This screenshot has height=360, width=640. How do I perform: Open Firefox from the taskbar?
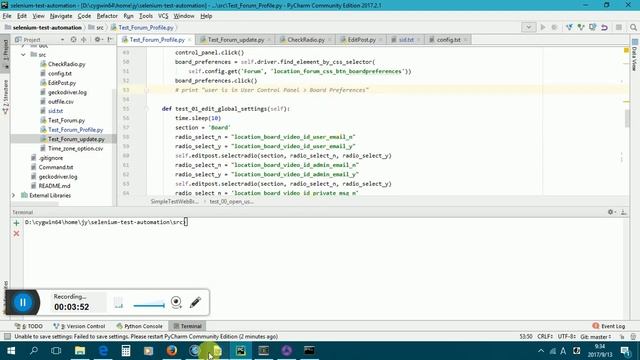pyautogui.click(x=172, y=350)
